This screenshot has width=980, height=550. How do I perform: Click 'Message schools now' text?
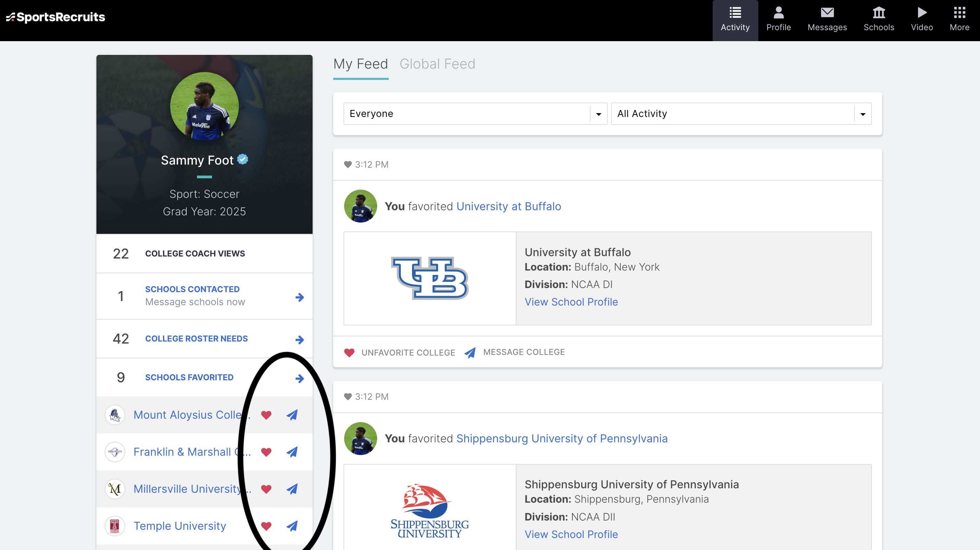click(x=195, y=302)
